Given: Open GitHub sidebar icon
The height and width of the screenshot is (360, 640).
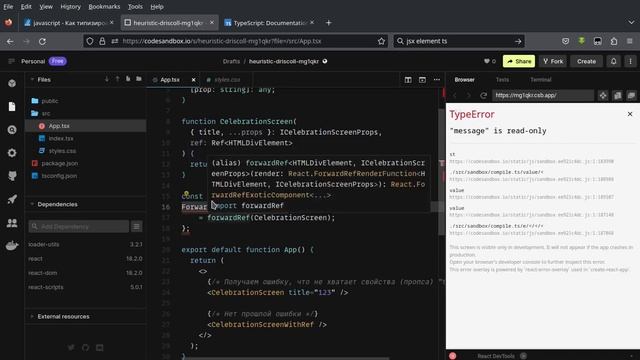Looking at the screenshot, I should 12,176.
